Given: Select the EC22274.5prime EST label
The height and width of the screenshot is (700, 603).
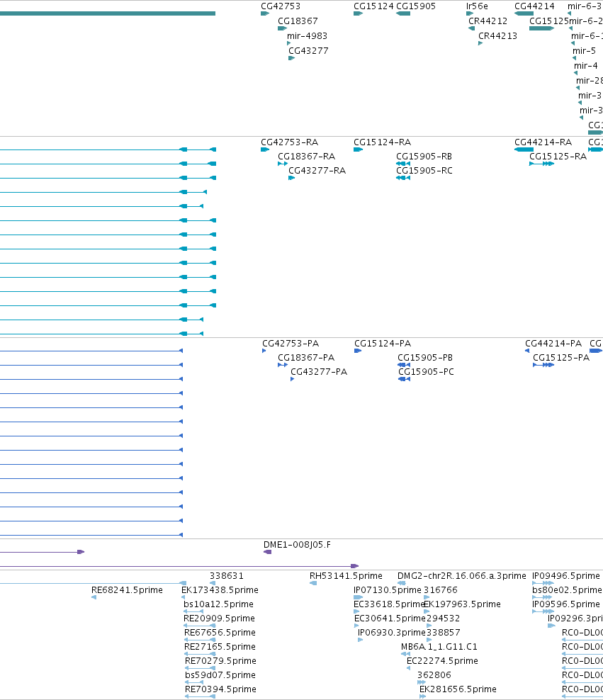Looking at the screenshot, I should pos(442,661).
